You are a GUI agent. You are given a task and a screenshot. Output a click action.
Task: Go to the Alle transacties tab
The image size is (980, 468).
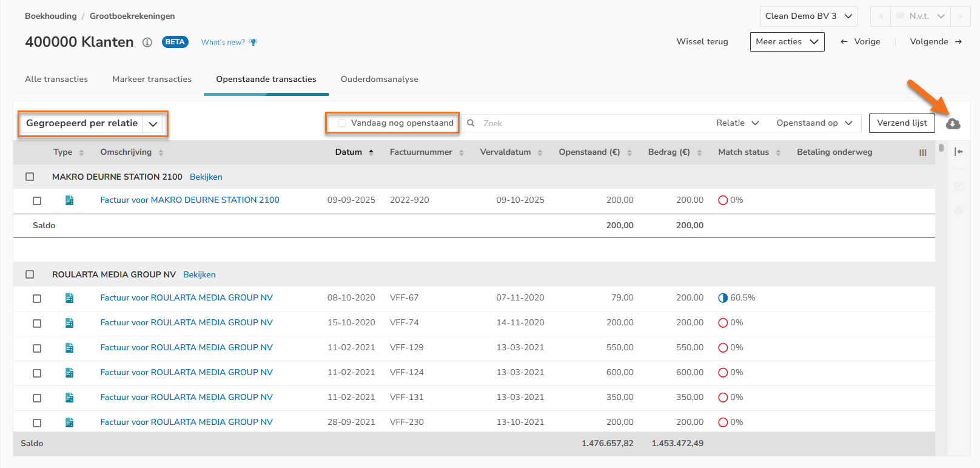(x=56, y=80)
